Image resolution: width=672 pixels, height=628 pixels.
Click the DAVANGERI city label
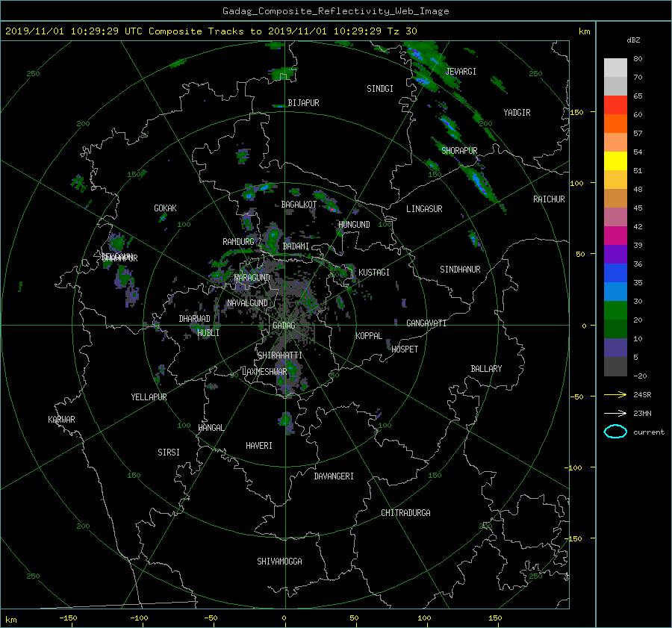point(334,476)
